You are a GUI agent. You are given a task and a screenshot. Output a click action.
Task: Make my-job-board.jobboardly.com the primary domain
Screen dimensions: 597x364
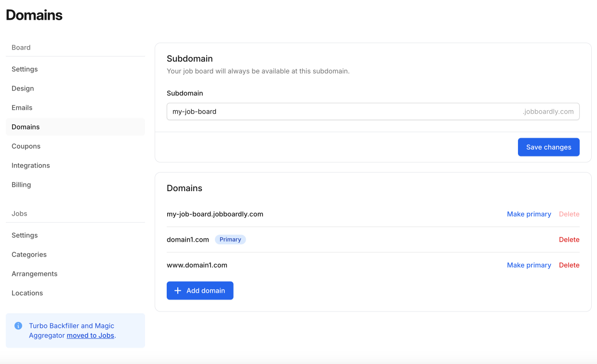coord(529,214)
